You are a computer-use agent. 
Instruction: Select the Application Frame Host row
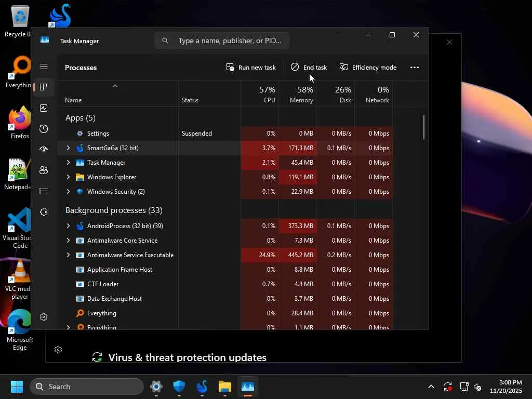click(225, 270)
